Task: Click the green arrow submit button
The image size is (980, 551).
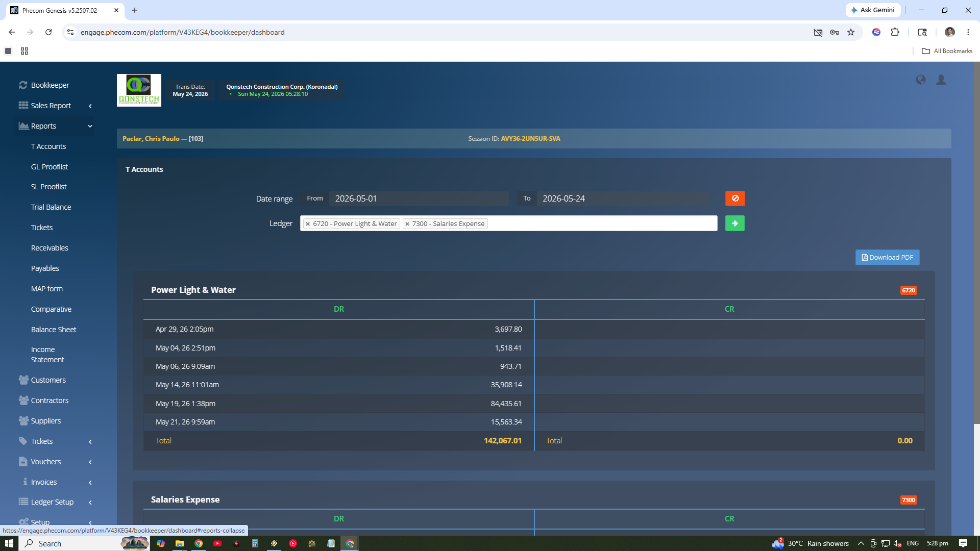Action: point(735,223)
